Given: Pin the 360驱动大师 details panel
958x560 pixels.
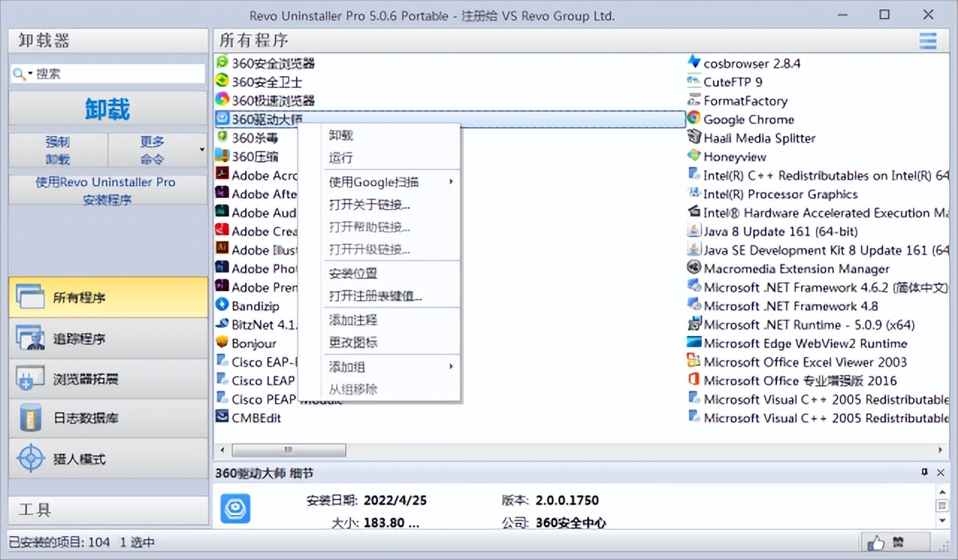Looking at the screenshot, I should pos(924,473).
